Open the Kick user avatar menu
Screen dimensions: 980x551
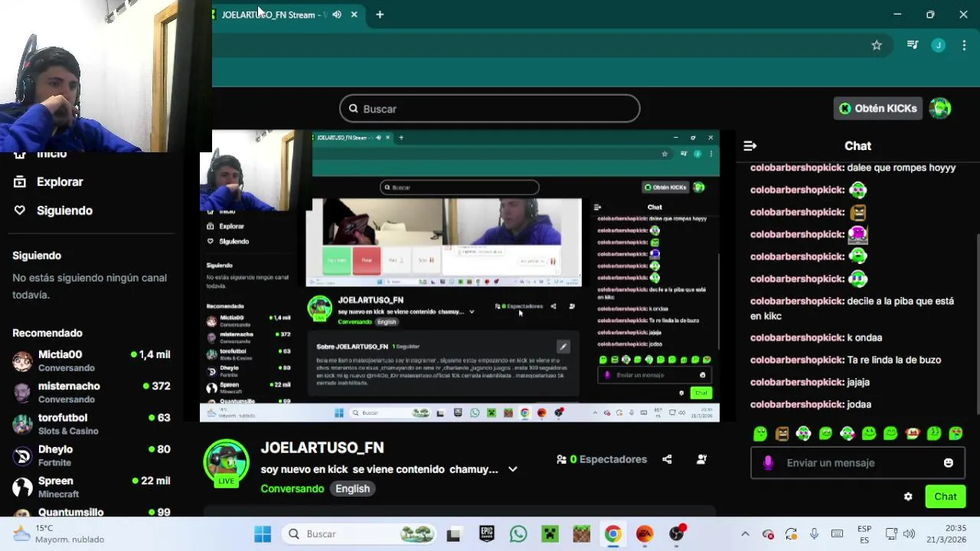(940, 109)
